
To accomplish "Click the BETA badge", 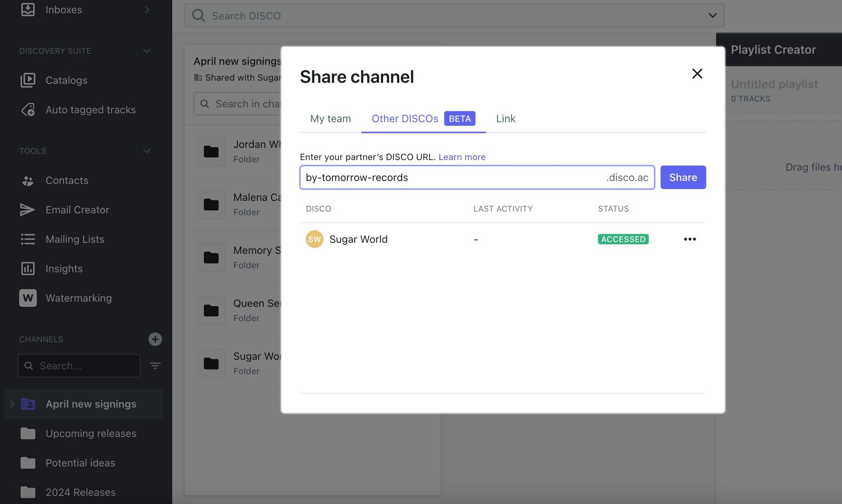I will [x=460, y=119].
